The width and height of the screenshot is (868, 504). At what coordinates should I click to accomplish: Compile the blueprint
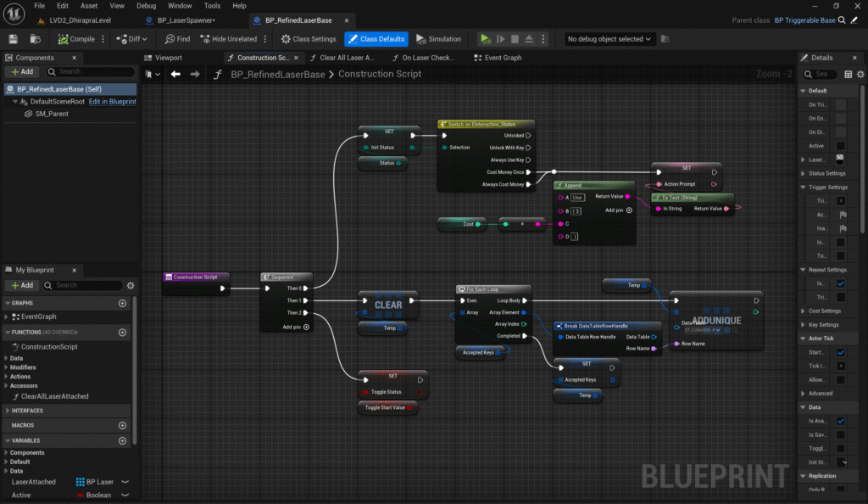click(x=76, y=39)
